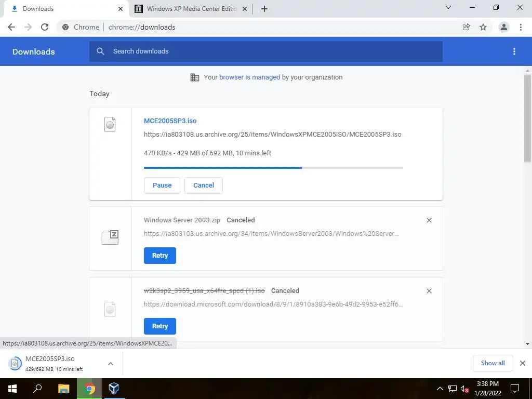
Task: Click the taskbar clock showing 3:38 PM
Action: tap(487, 389)
